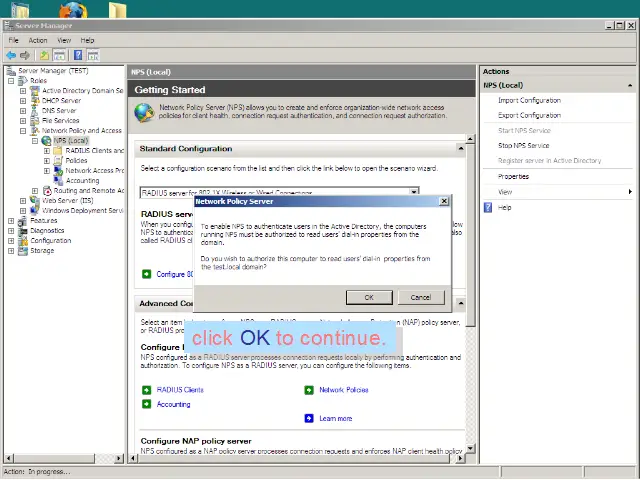
Task: Expand the Windows Deployment Services node
Action: [x=23, y=211]
